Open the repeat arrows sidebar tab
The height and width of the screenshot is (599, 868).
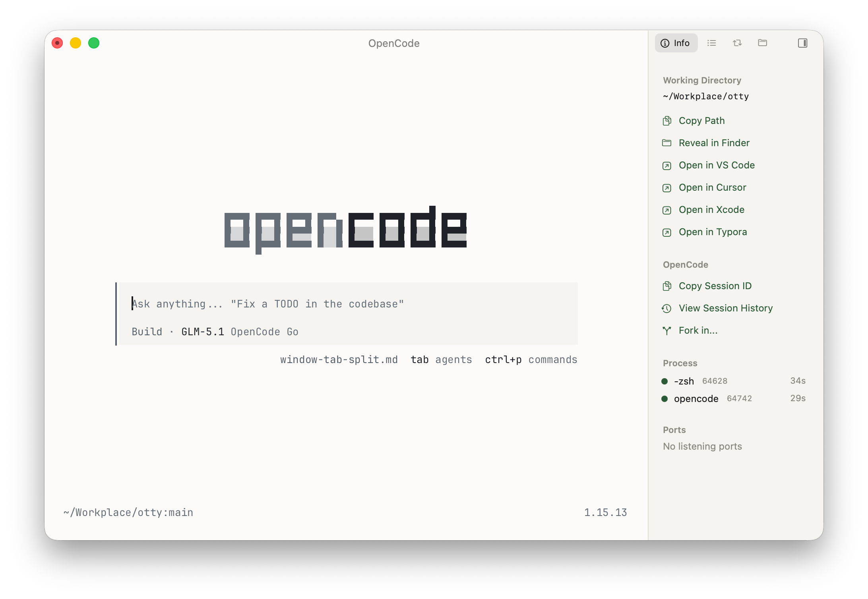[737, 43]
